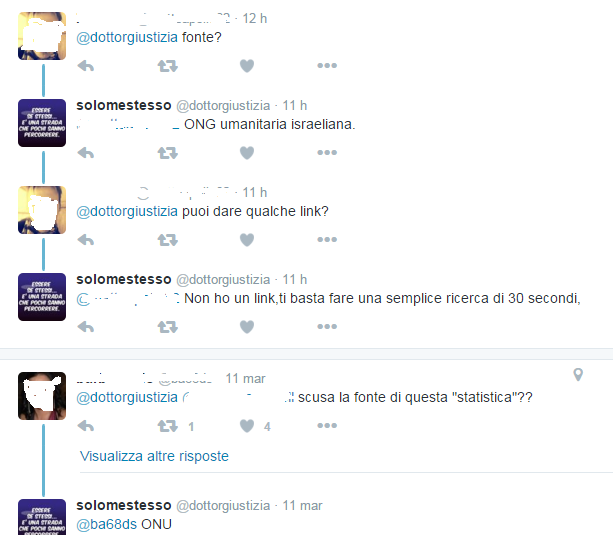Retweet the 'Non ho un link' tweet
This screenshot has width=613, height=535.
pos(168,327)
